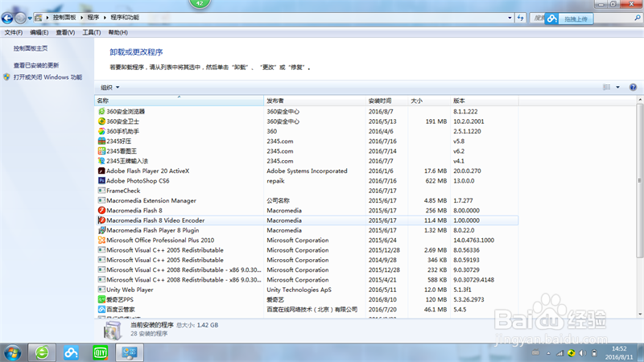Open the iQIYI taskbar icon
Screen dimensions: 644x362
(100, 352)
